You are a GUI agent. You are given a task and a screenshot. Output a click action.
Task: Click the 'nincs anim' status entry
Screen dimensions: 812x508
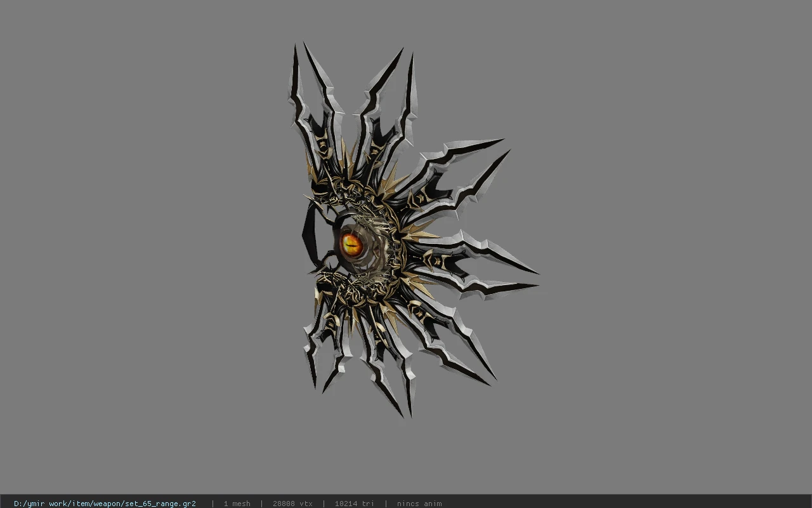click(419, 504)
